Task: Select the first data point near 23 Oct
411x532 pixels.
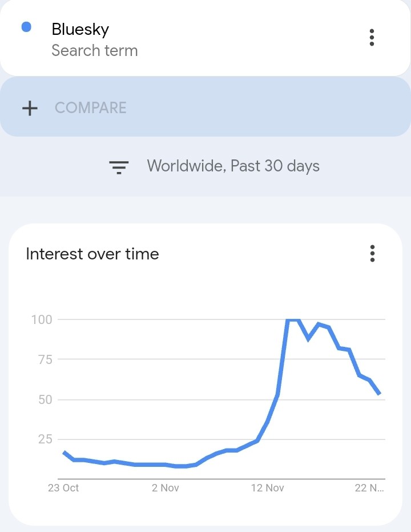Action: pyautogui.click(x=65, y=452)
